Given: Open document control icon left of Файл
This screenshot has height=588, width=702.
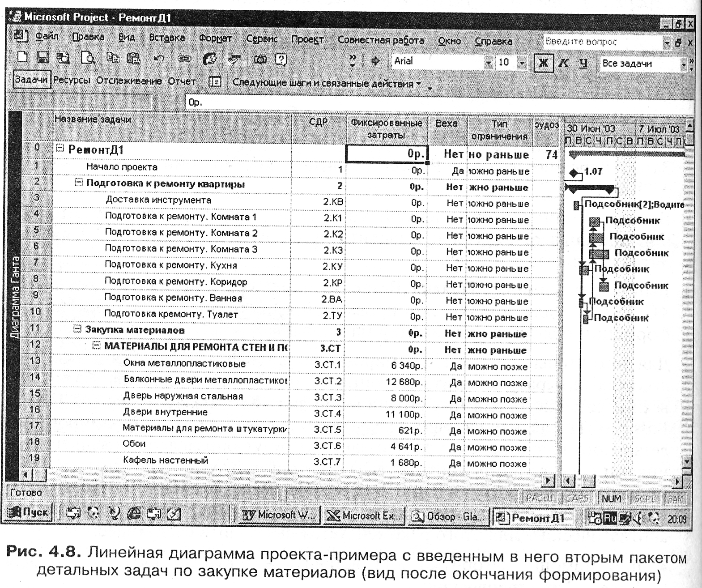Looking at the screenshot, I should click(x=21, y=36).
